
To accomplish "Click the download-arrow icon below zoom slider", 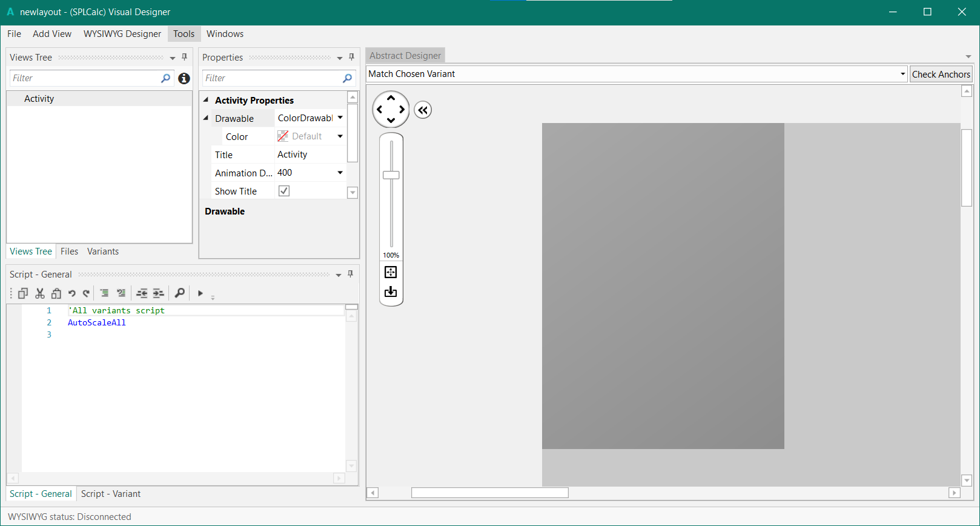I will (x=391, y=292).
